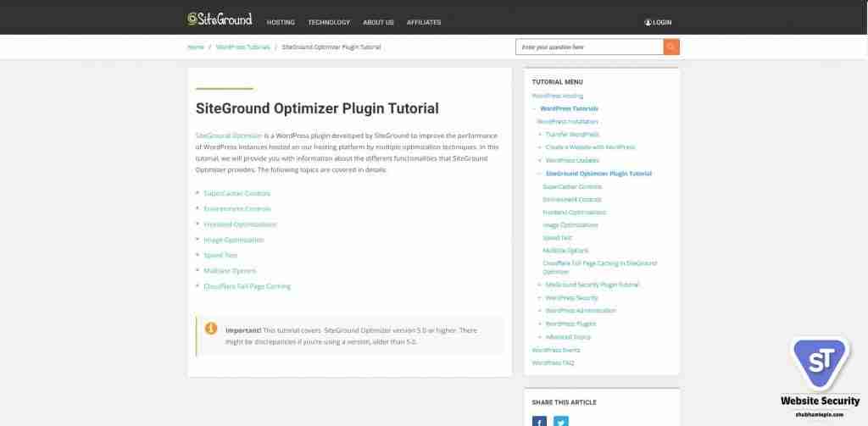Share article via Twitter icon
Image resolution: width=868 pixels, height=426 pixels.
click(x=561, y=422)
